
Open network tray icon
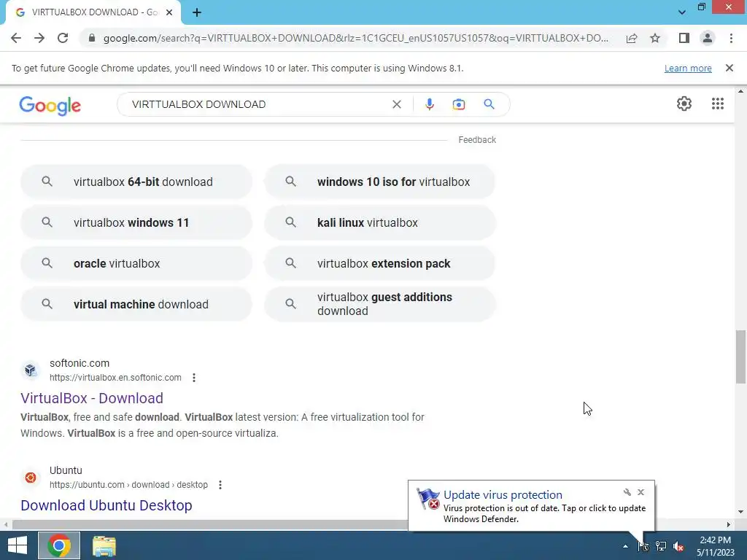pyautogui.click(x=661, y=546)
